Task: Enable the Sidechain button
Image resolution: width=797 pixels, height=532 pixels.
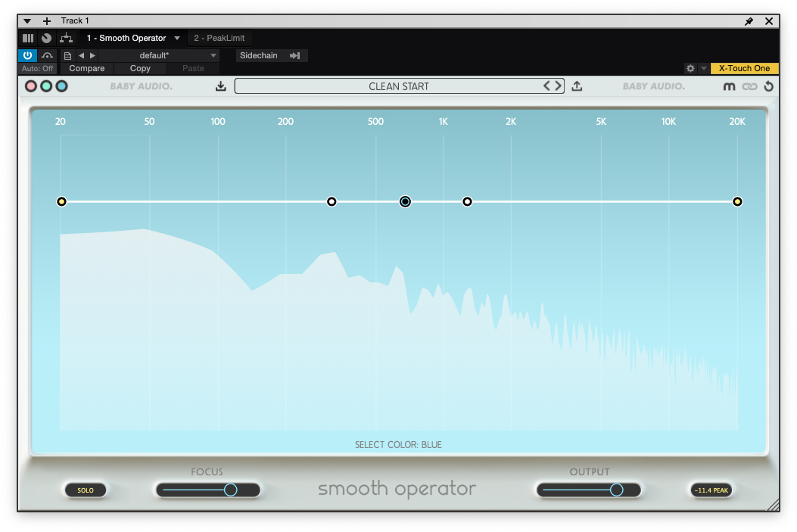Action: [259, 55]
